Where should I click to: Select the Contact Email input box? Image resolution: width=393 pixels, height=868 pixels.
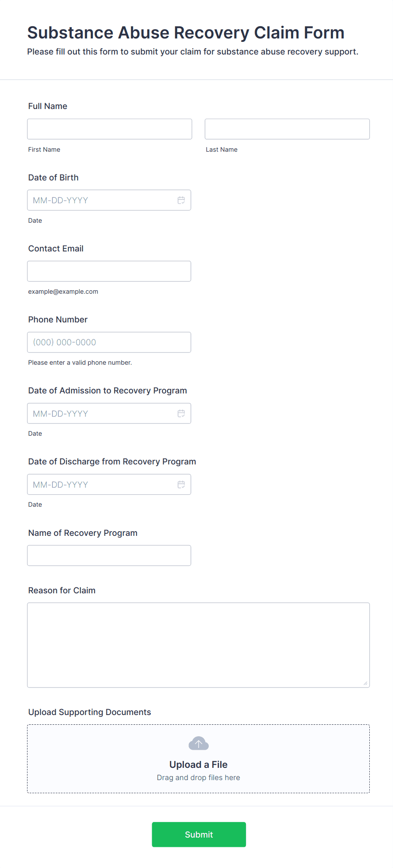point(109,271)
